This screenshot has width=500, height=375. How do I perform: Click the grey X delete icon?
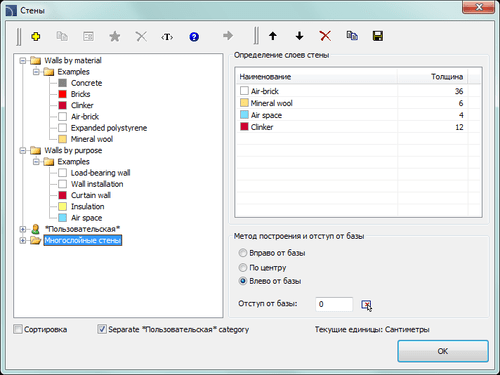pos(141,36)
